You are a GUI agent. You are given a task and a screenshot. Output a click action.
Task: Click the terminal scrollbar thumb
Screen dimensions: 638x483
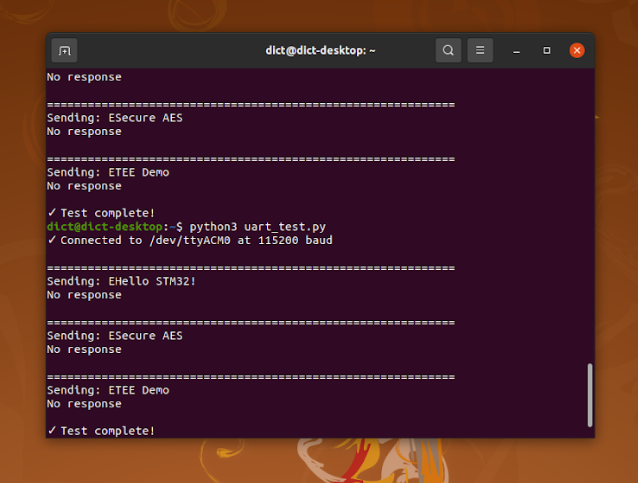click(590, 395)
